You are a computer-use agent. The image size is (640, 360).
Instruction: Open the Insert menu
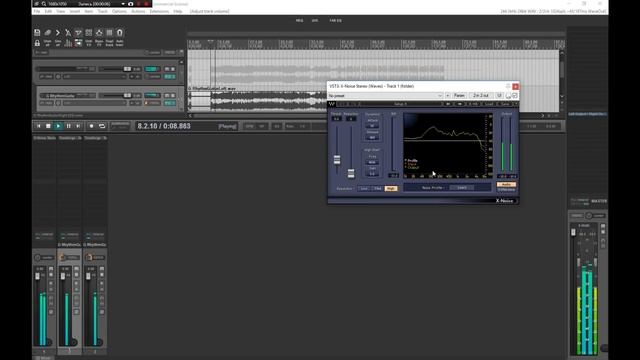(x=75, y=11)
